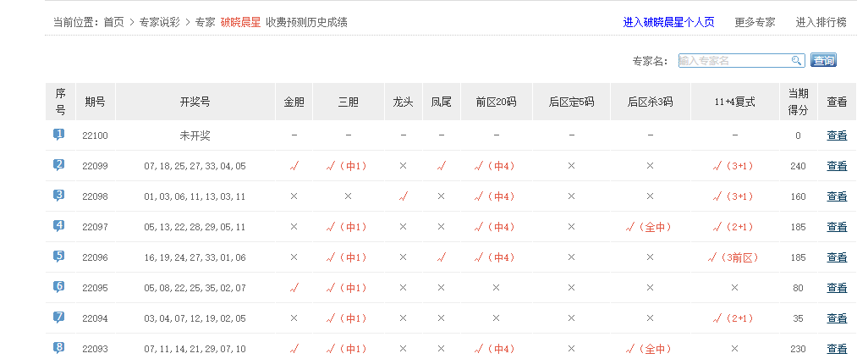View details for period 22099
This screenshot has width=868, height=359.
[836, 166]
